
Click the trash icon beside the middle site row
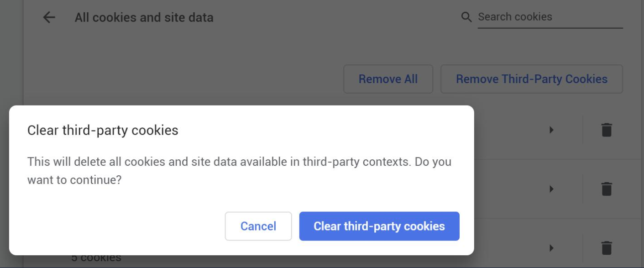click(606, 188)
